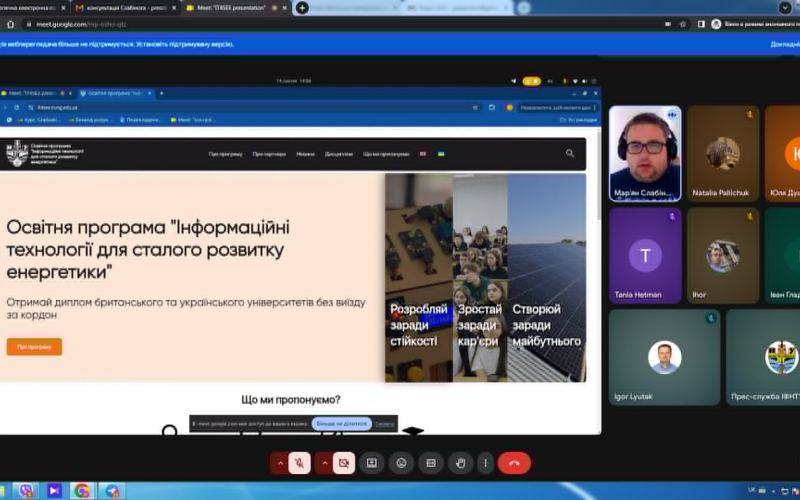Open the browser side panel icon
Screen dimensions: 800x500
tap(701, 24)
